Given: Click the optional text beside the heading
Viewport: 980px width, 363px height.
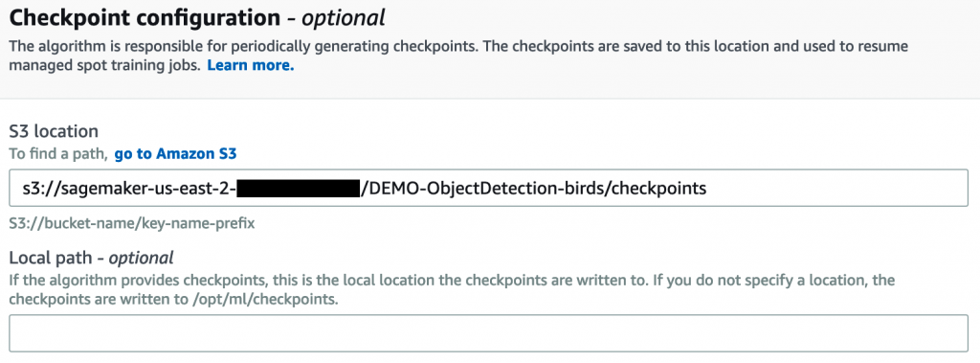Looking at the screenshot, I should (x=344, y=18).
